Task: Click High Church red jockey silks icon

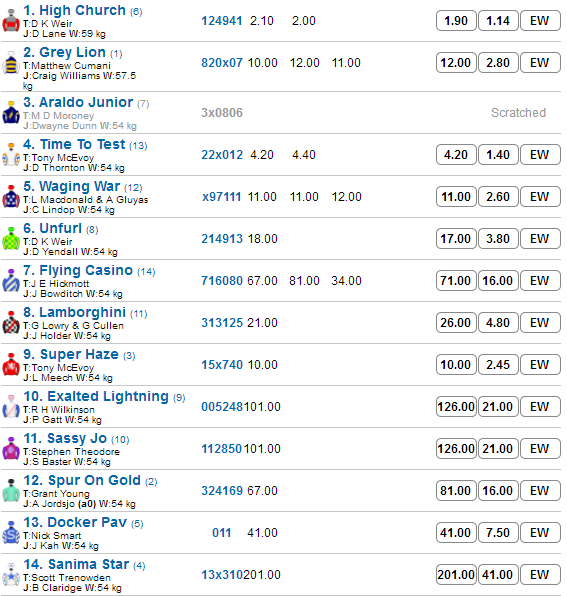Action: pyautogui.click(x=11, y=21)
